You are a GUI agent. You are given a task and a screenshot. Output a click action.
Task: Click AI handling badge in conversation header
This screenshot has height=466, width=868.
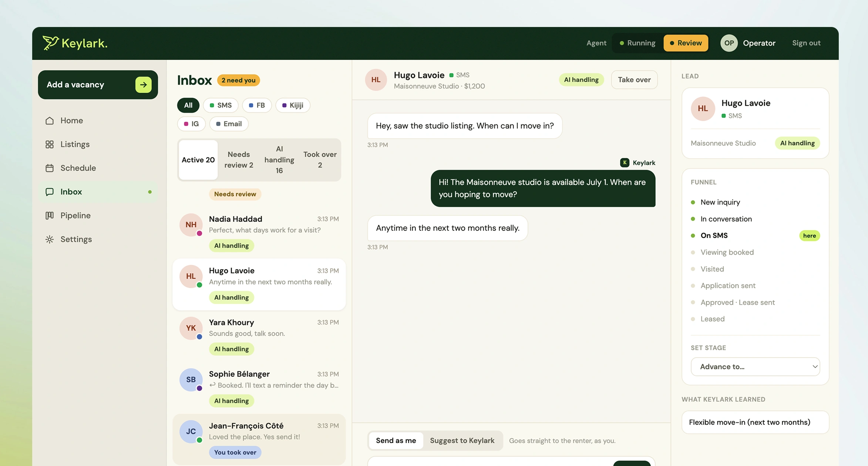pos(581,80)
